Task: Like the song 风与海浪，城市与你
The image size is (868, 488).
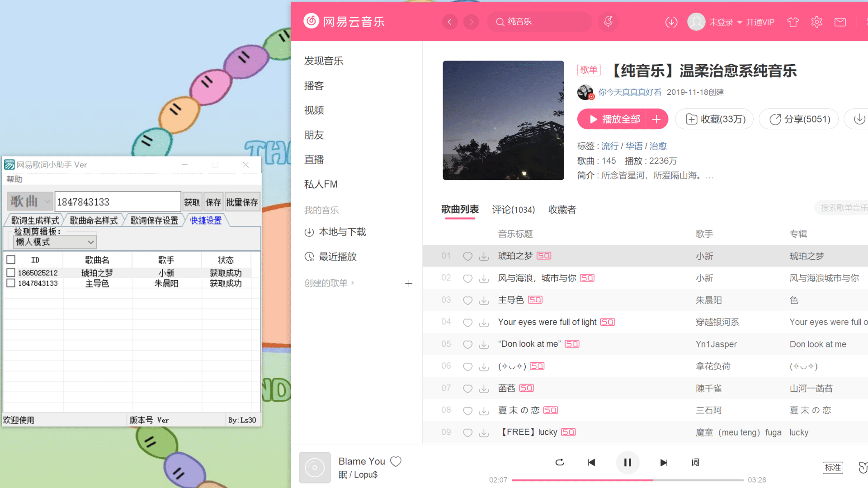Action: click(467, 278)
